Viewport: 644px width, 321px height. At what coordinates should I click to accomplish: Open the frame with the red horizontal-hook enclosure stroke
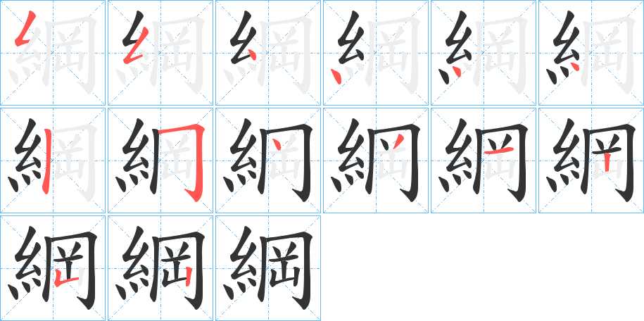coord(160,160)
